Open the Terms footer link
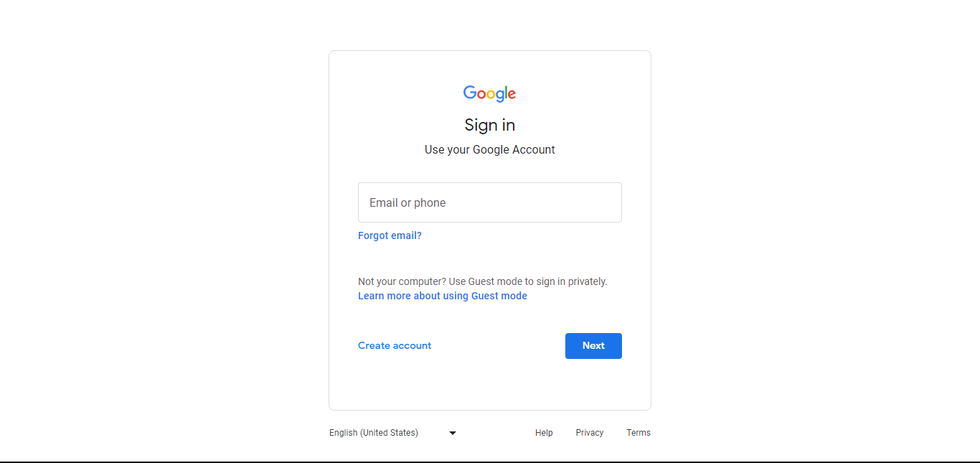980x463 pixels. pos(639,433)
